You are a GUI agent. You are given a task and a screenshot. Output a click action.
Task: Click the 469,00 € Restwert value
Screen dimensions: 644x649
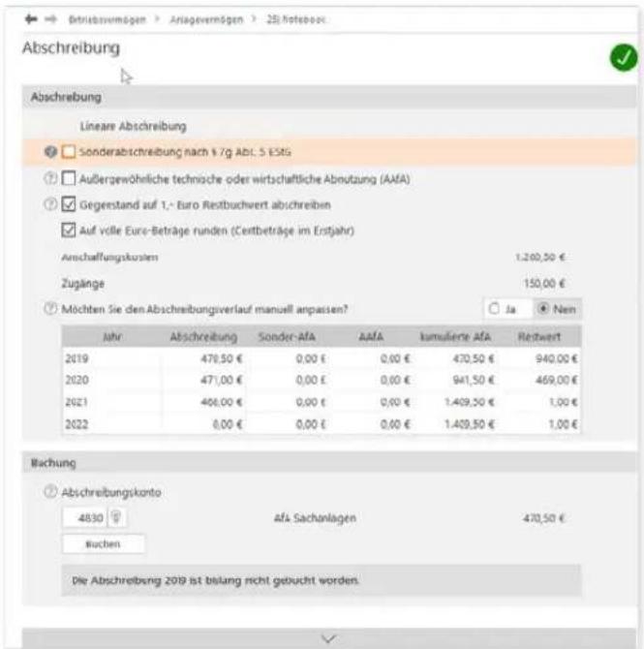556,380
